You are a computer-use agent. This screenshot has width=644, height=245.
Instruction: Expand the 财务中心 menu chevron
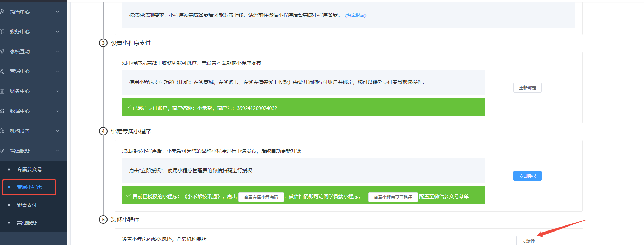(57, 91)
